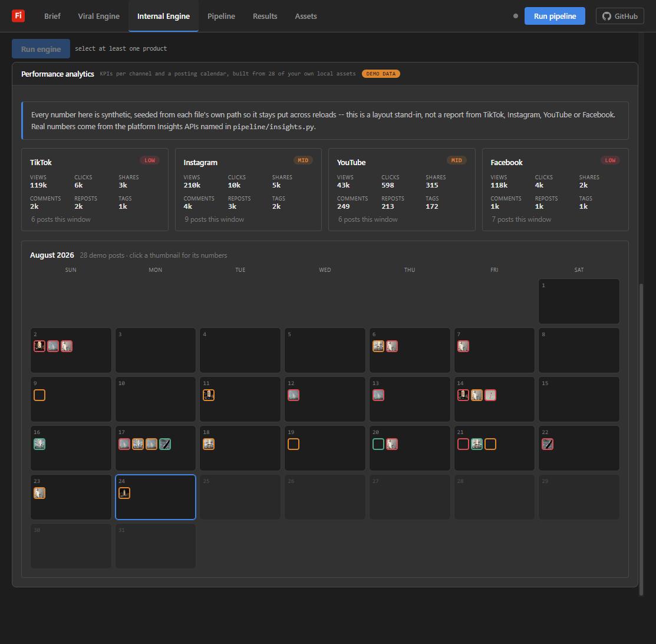This screenshot has height=644, width=656.
Task: Open the empty orange post on August 9
Action: (x=39, y=395)
